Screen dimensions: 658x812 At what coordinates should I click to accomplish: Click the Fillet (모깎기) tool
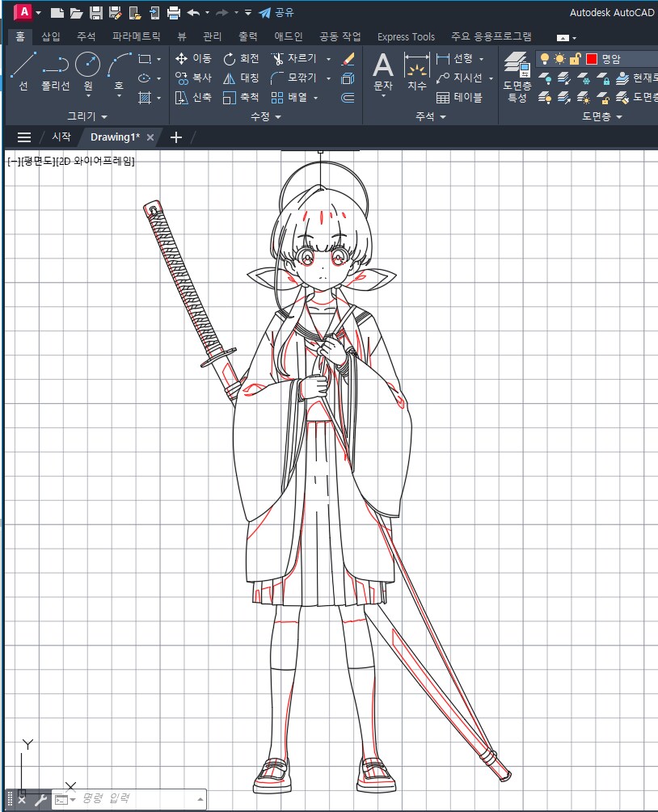[x=293, y=78]
